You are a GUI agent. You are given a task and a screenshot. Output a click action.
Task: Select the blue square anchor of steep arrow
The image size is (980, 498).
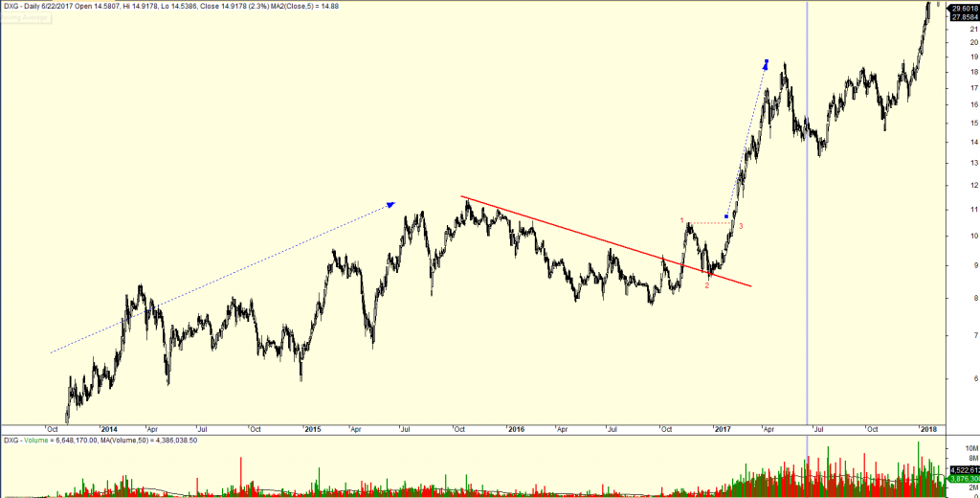pos(727,216)
